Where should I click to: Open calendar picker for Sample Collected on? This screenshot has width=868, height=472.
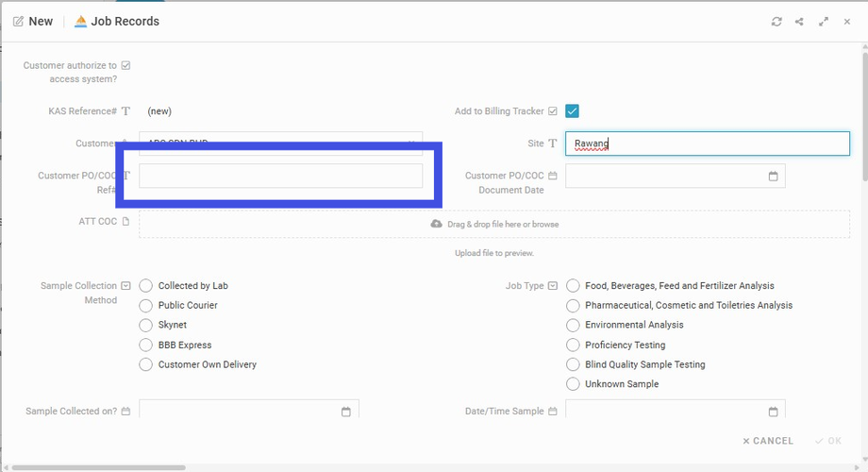345,412
